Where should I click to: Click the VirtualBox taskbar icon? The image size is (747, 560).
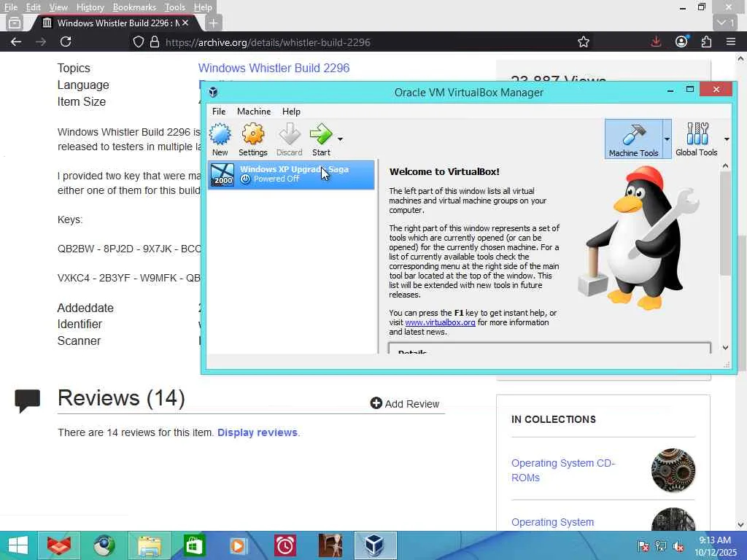(375, 545)
